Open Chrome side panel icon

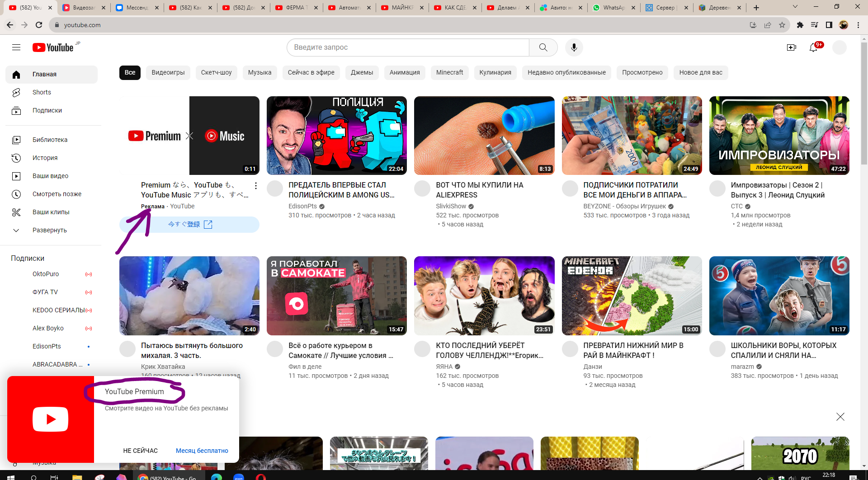click(829, 25)
